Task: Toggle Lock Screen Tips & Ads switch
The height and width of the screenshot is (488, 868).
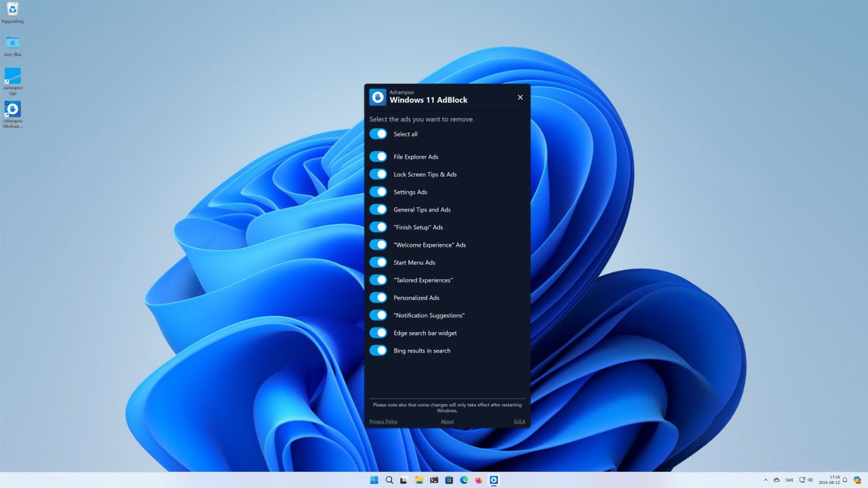Action: [x=378, y=174]
